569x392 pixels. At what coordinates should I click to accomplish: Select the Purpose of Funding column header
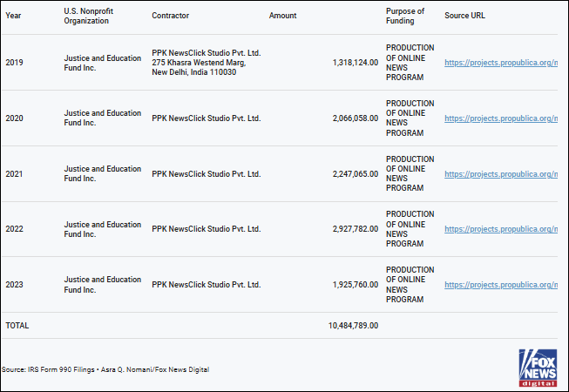[405, 16]
